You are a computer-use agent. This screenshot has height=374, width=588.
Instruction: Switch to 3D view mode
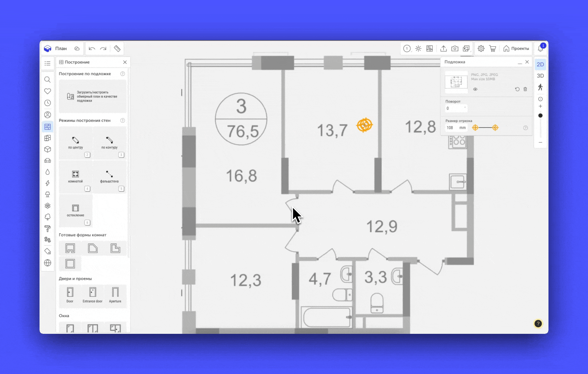[540, 76]
